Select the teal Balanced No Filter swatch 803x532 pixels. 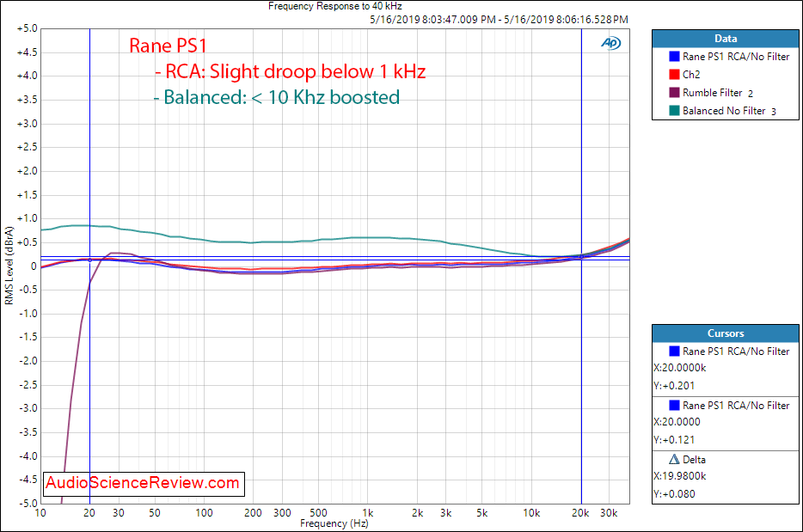pyautogui.click(x=674, y=111)
